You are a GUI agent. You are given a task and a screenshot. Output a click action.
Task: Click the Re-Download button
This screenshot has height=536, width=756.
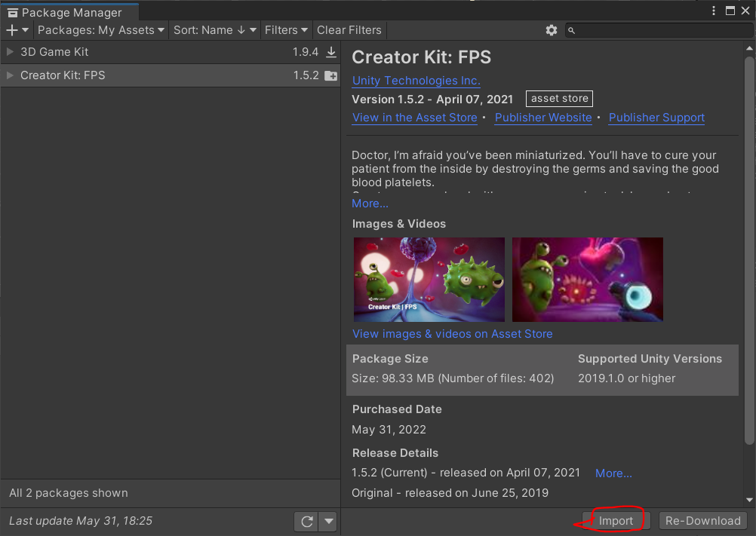pos(702,521)
